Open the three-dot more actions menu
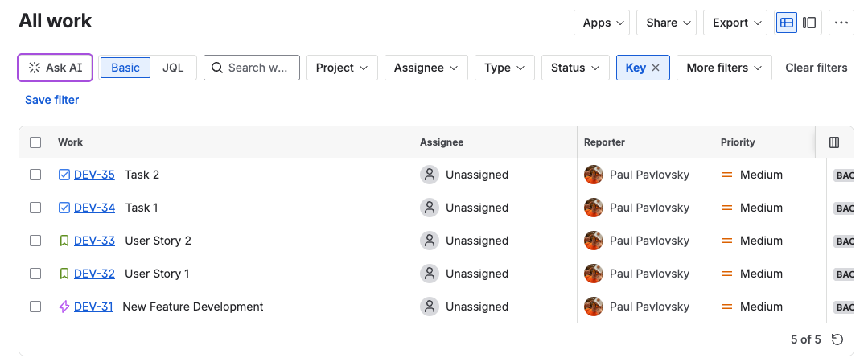 pos(841,23)
